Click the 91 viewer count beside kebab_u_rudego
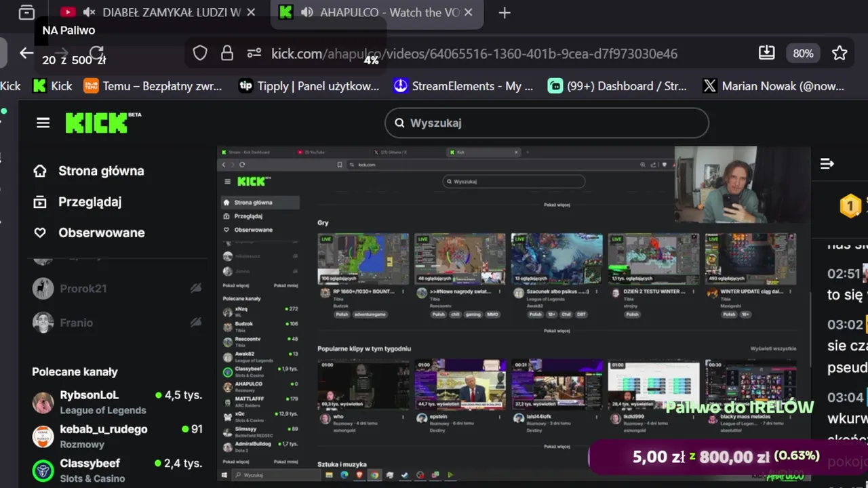 tap(197, 429)
